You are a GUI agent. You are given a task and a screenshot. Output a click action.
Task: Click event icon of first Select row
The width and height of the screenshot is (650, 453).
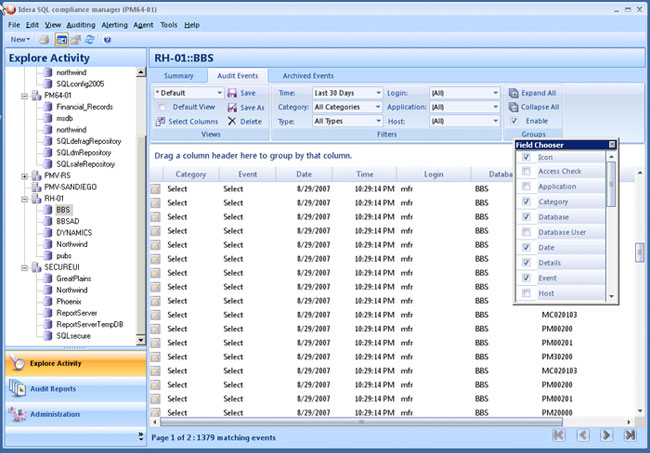155,189
